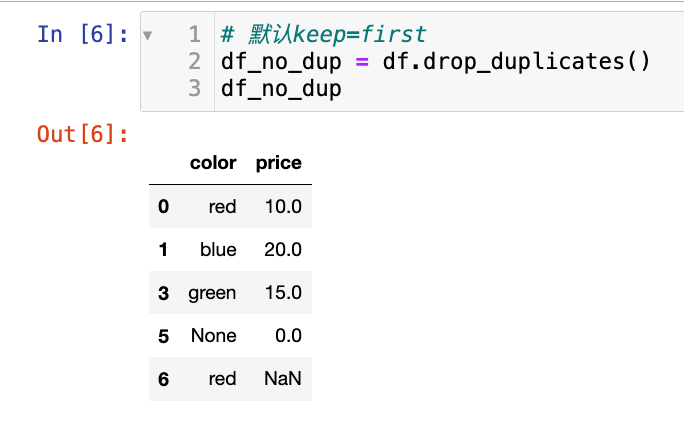Screen dimensions: 684x428
Task: Collapse the code cell using the triangle arrow
Action: point(149,35)
